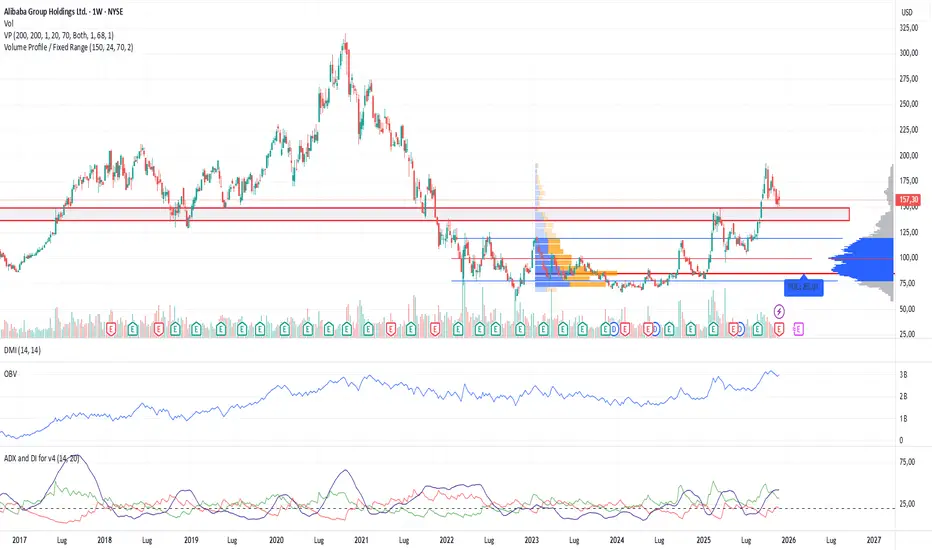Click the 2023 label on time axis
This screenshot has width=932, height=550.
pos(532,540)
